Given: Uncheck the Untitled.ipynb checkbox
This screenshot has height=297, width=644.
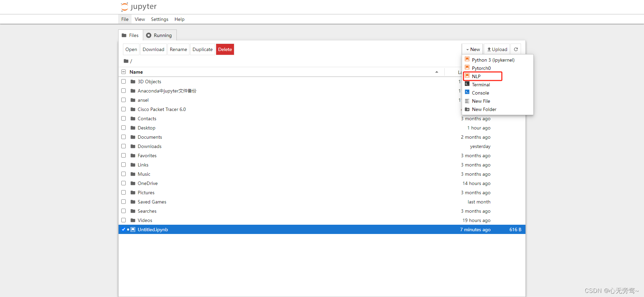Looking at the screenshot, I should coord(123,230).
